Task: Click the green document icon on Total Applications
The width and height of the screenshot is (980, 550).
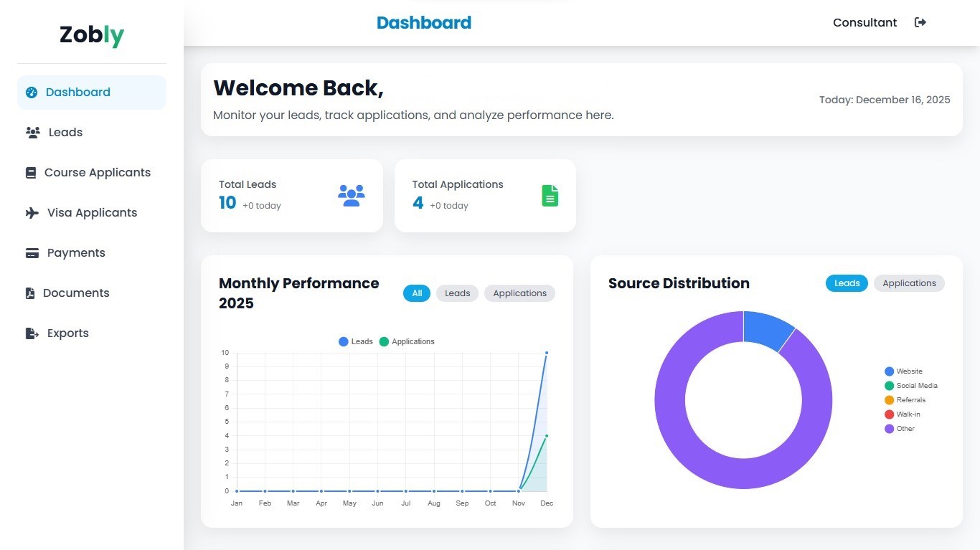Action: coord(550,196)
